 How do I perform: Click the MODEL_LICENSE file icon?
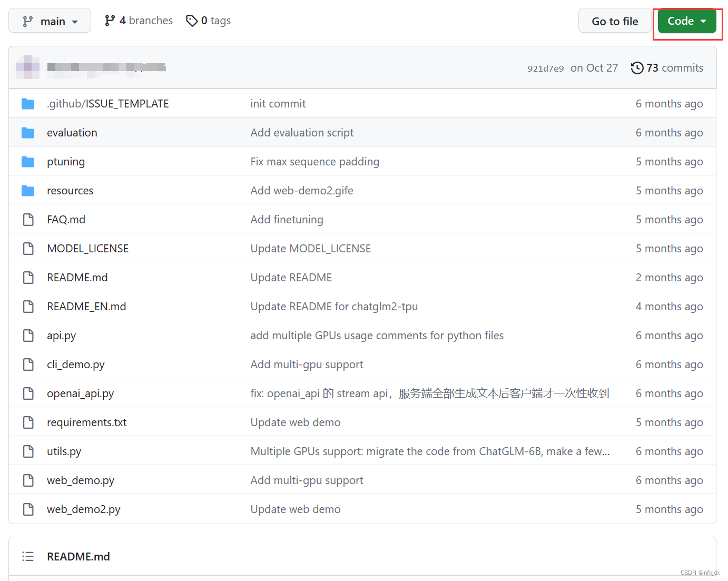28,249
